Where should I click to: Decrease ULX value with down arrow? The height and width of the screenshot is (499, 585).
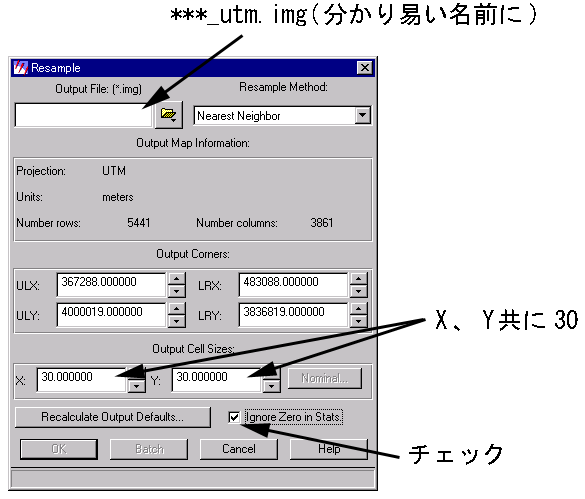pyautogui.click(x=177, y=291)
